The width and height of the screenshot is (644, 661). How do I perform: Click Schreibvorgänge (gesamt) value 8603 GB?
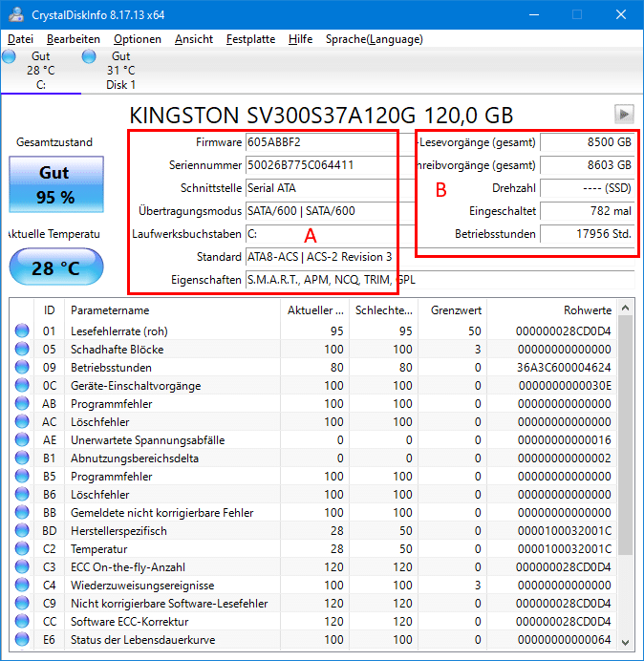(x=587, y=165)
